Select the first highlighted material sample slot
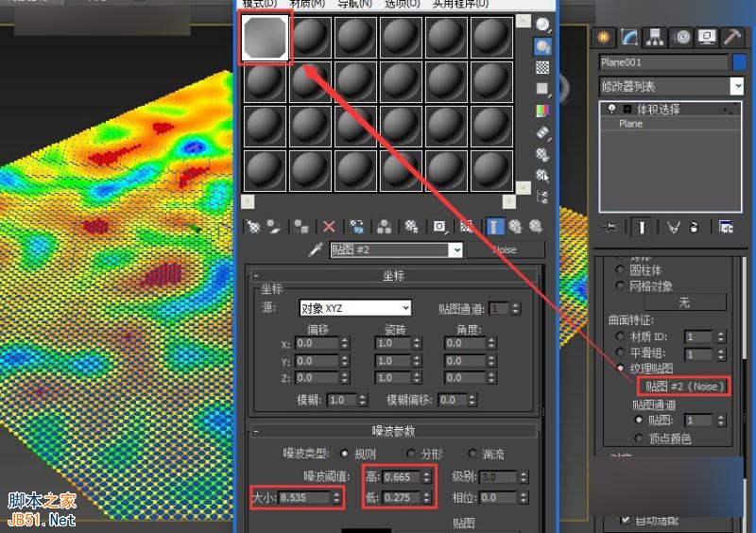This screenshot has width=756, height=533. click(x=266, y=37)
